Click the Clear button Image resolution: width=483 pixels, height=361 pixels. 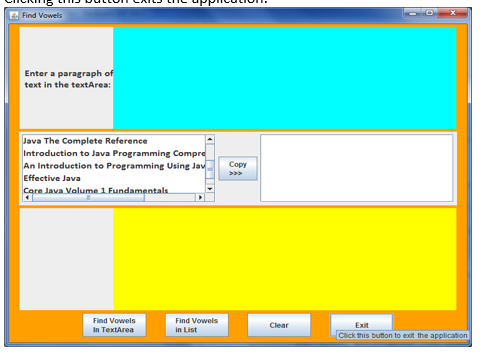pyautogui.click(x=279, y=325)
